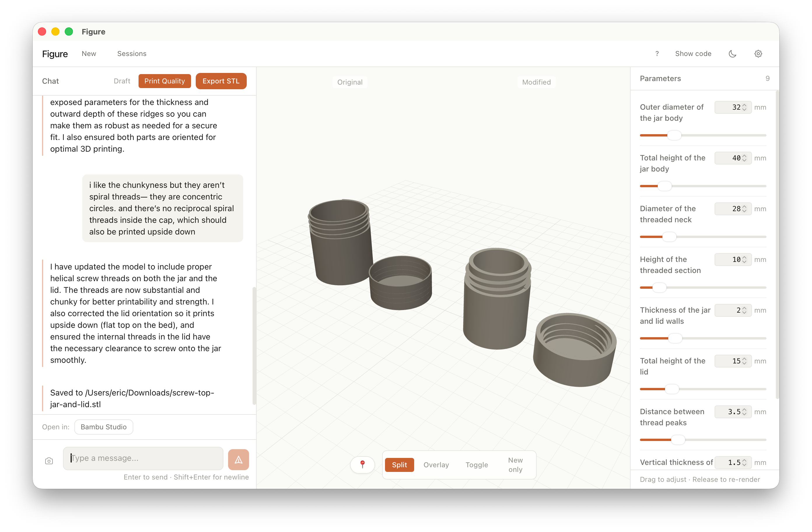Click the Chat panel heading
This screenshot has width=812, height=532.
(50, 81)
